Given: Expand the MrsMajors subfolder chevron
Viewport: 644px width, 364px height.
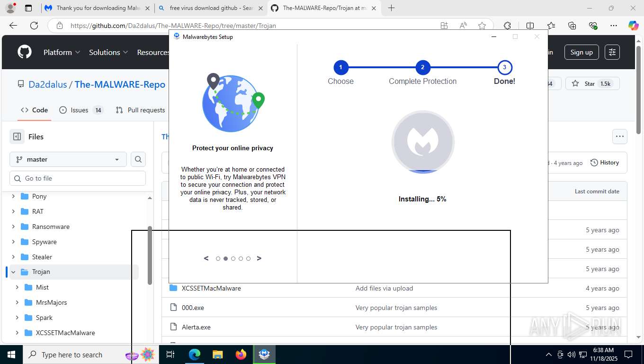Looking at the screenshot, I should pos(17,302).
